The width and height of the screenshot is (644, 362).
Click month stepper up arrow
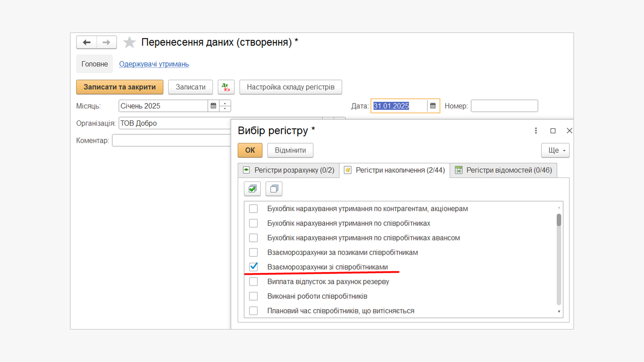[225, 103]
